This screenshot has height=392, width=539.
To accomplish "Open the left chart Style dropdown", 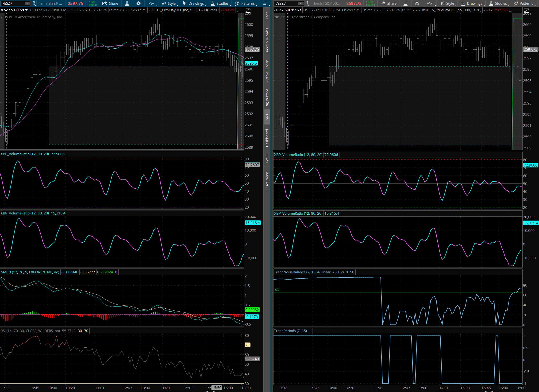I will point(169,3).
